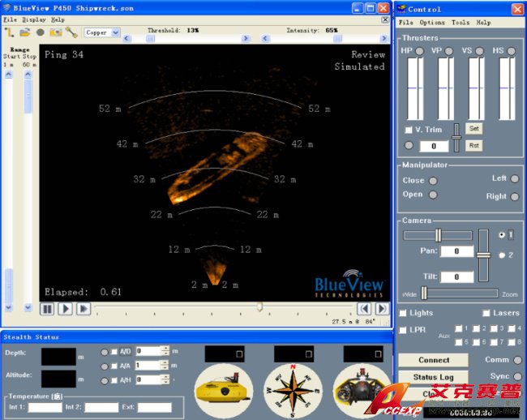Viewport: 527px width, 420px height.
Task: Click the open folder icon in toolbar
Action: click(x=25, y=32)
